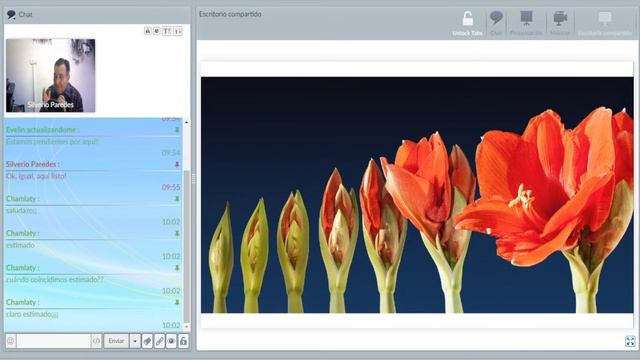Image resolution: width=640 pixels, height=360 pixels.
Task: Click the shared flower image
Action: [417, 195]
